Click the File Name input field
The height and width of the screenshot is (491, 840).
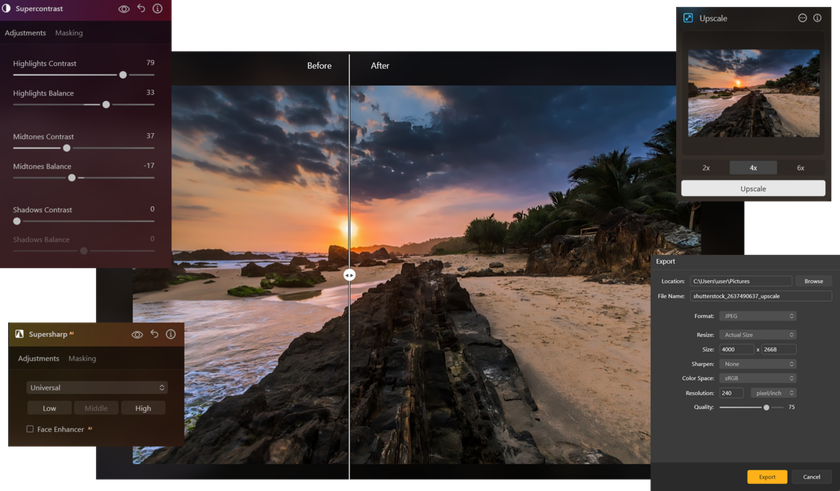[x=761, y=296]
